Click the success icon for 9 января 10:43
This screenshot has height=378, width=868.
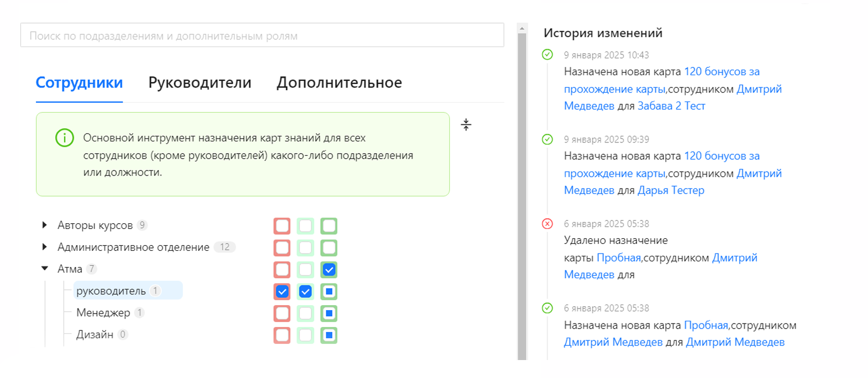(547, 54)
